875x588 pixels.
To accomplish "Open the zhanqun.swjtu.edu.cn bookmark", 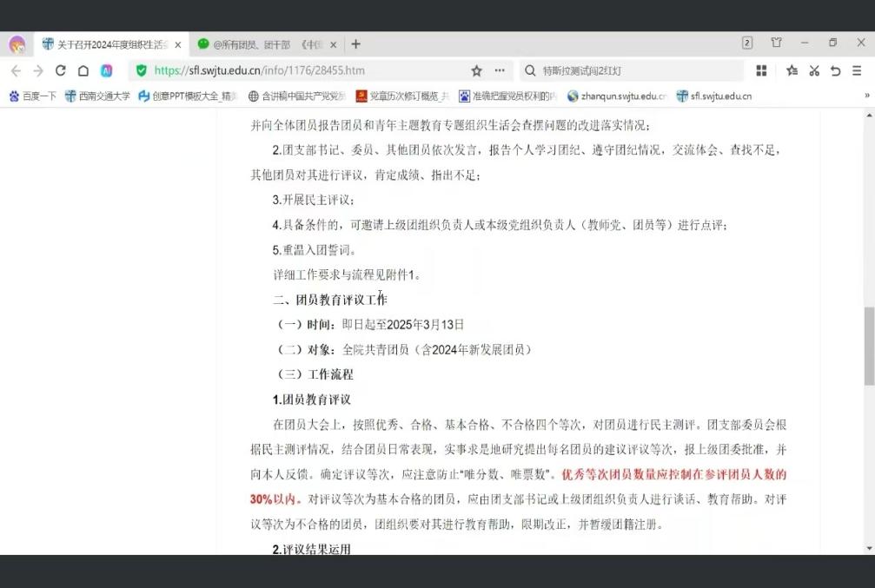I will 617,96.
